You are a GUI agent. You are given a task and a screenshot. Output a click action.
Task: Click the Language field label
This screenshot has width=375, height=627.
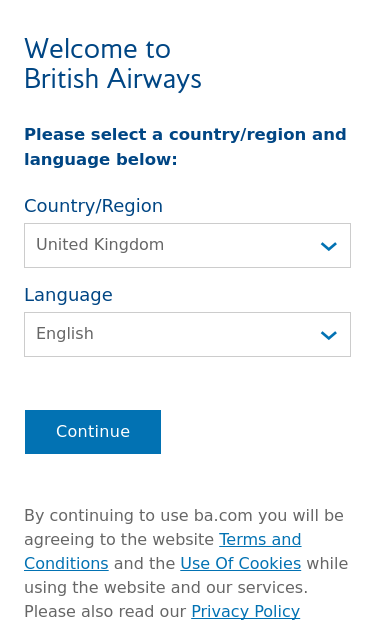[68, 295]
